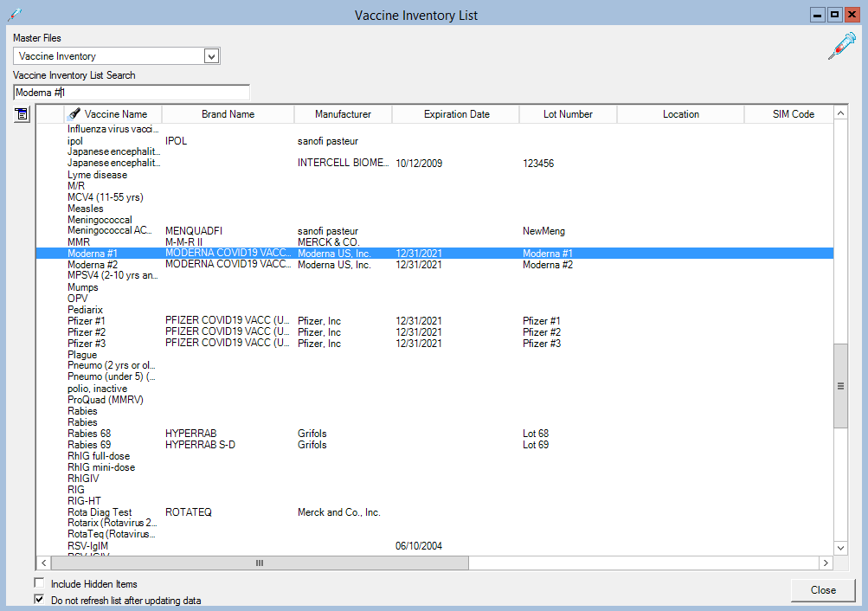This screenshot has width=868, height=611.
Task: Sort by the Manufacturer column header
Action: click(343, 114)
